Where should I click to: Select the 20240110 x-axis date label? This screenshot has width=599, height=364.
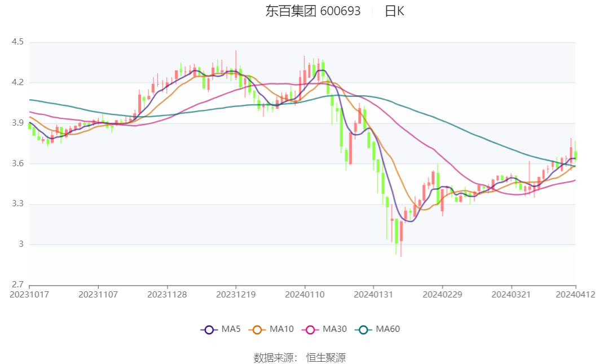[305, 294]
